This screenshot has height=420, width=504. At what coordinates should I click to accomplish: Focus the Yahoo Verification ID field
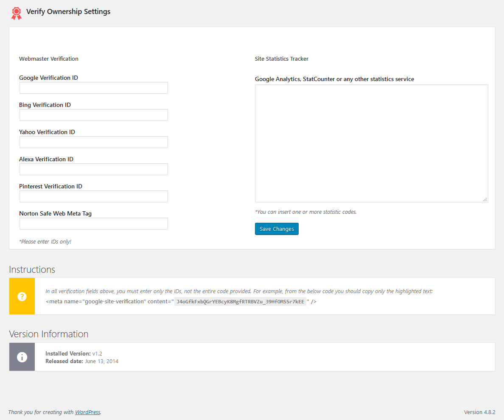[93, 143]
